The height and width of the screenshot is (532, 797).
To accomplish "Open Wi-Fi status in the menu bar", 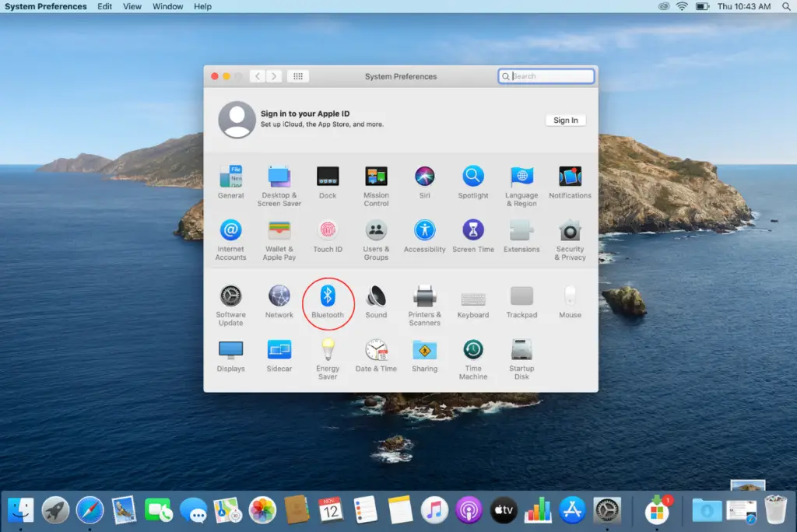I will 682,6.
